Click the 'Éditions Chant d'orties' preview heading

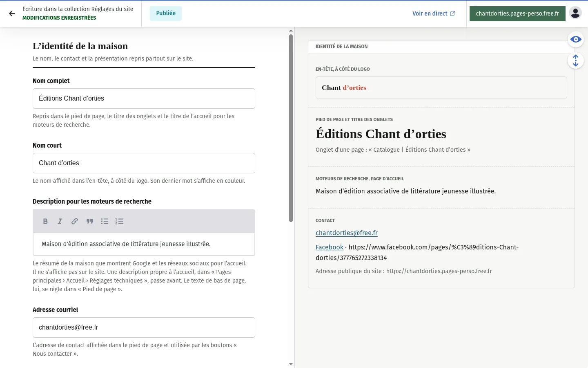pos(381,134)
